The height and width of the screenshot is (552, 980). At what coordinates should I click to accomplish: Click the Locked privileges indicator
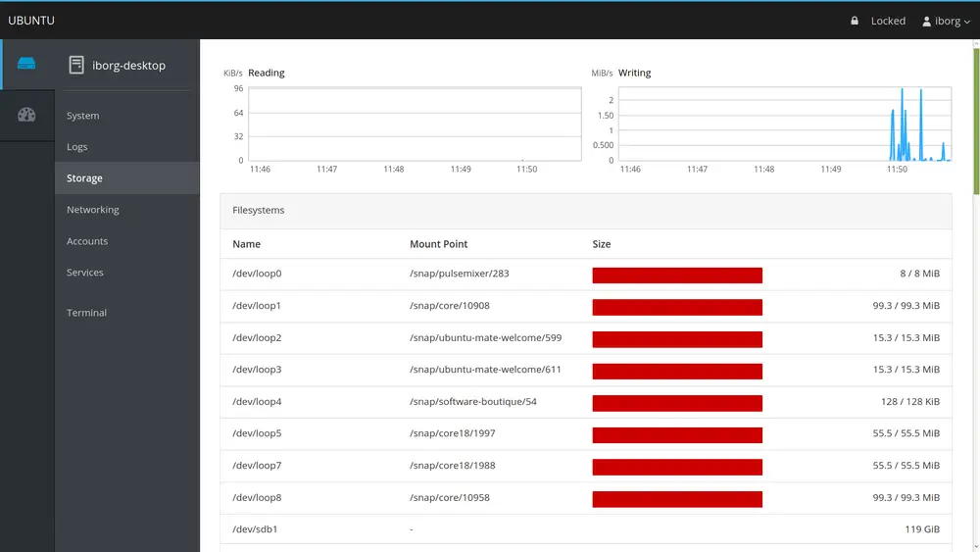888,21
